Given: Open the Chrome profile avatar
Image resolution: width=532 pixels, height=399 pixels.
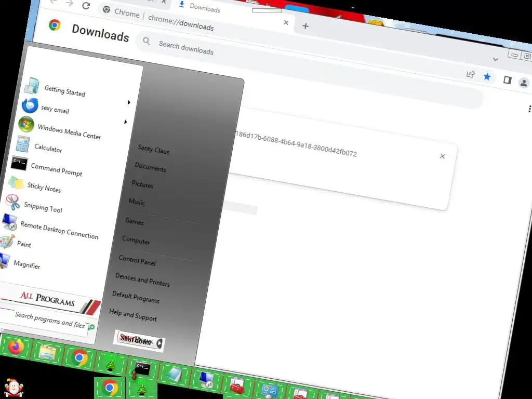Looking at the screenshot, I should [x=524, y=83].
